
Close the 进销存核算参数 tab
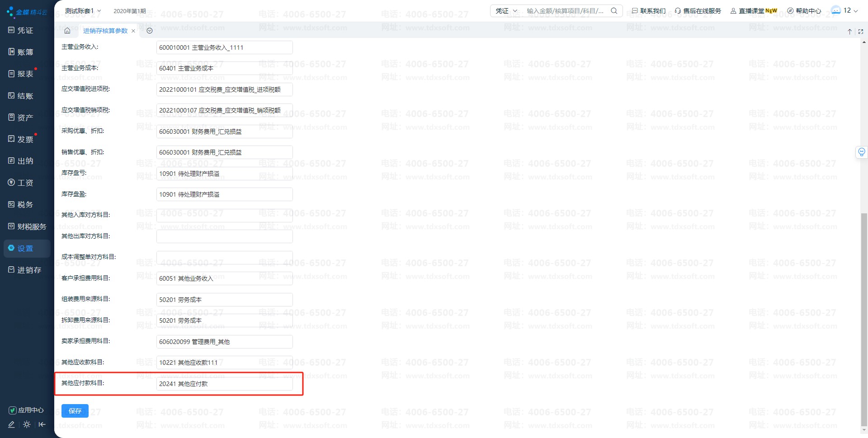click(133, 31)
